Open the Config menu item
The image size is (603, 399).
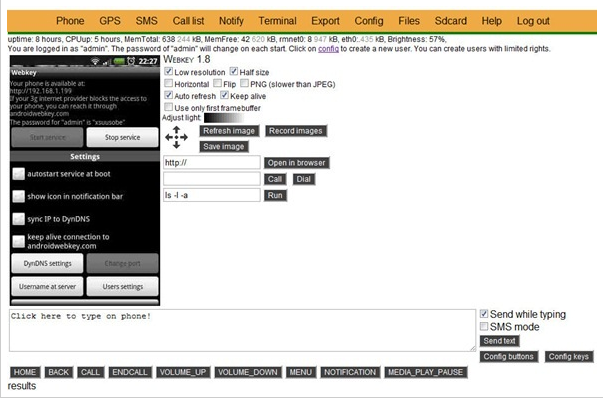(369, 21)
